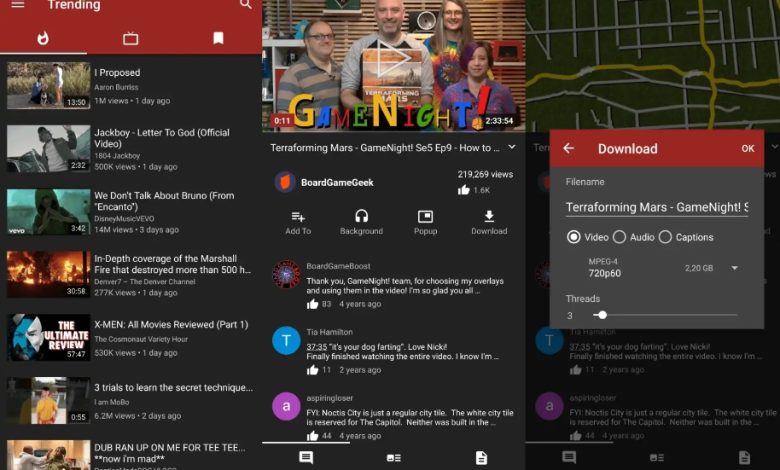Screen dimensions: 780x470
Task: Edit the Filename text field
Action: [657, 207]
